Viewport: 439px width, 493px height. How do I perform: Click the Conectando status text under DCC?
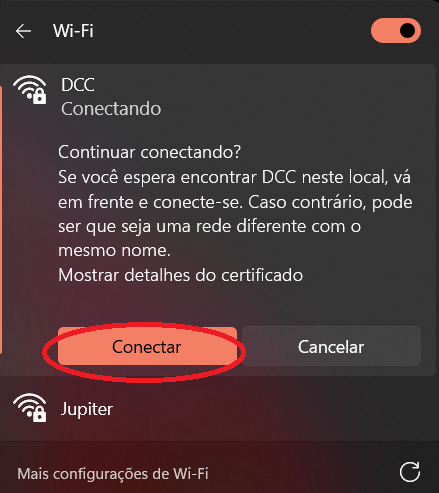[111, 109]
